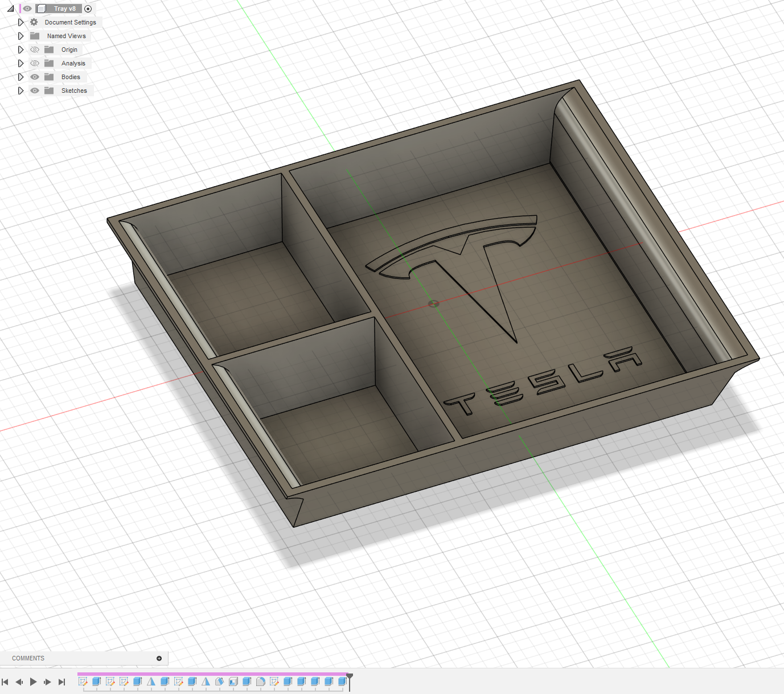
Task: Activate the Tray v8 component radio button
Action: tap(88, 9)
